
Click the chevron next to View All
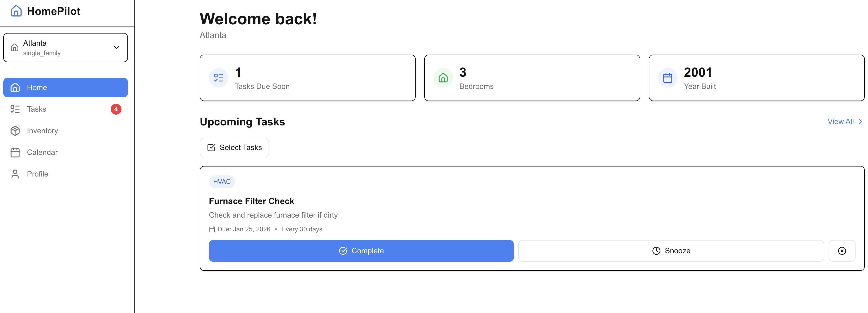tap(860, 121)
